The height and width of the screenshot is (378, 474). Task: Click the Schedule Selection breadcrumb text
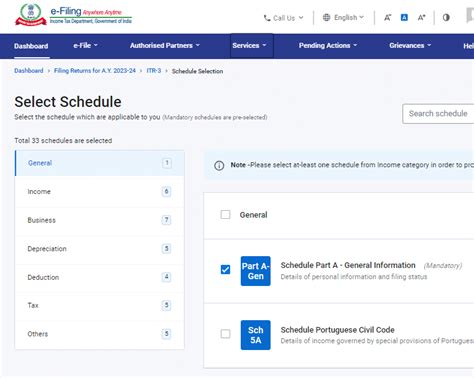(197, 71)
